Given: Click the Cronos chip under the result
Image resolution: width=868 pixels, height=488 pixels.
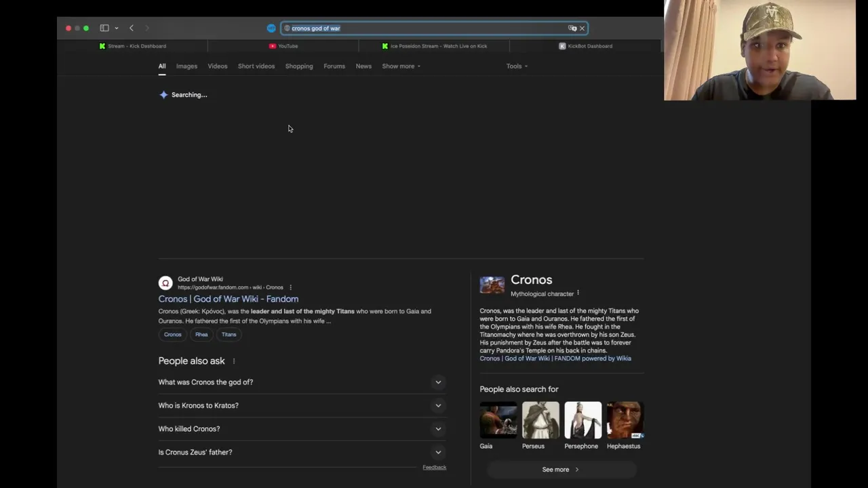Looking at the screenshot, I should click(173, 334).
